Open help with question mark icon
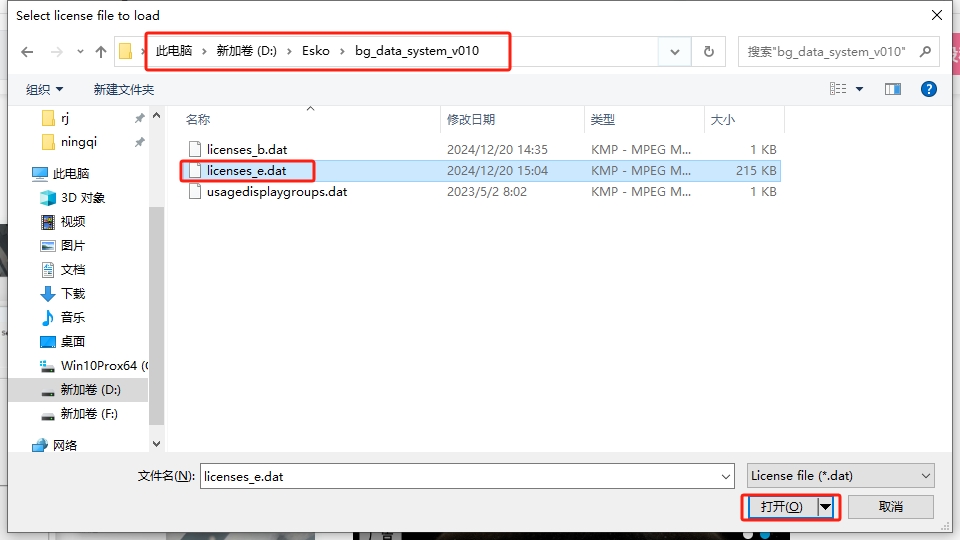This screenshot has height=540, width=960. tap(928, 89)
